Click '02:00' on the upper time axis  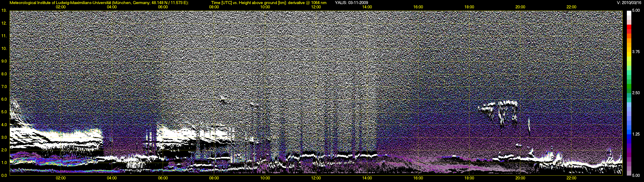click(61, 7)
